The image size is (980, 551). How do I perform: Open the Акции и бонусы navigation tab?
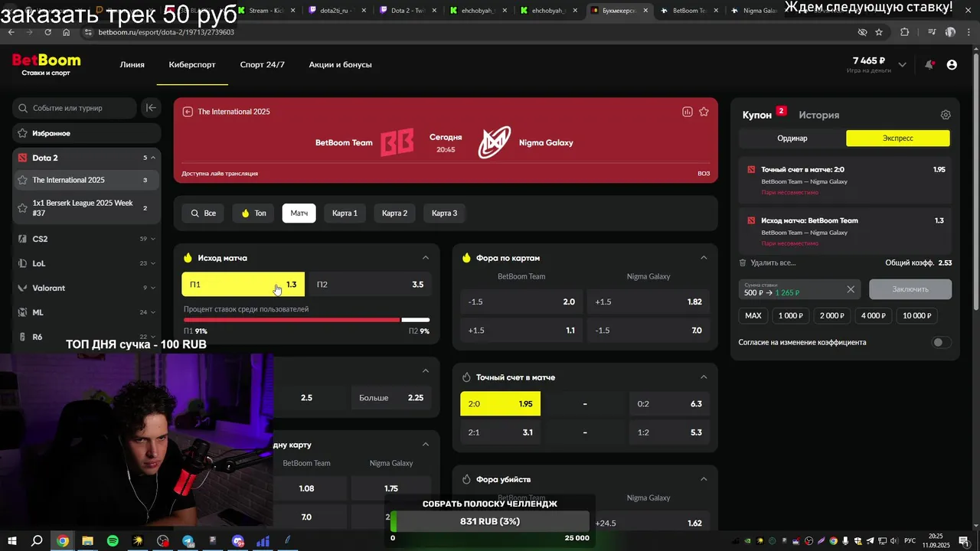(x=341, y=65)
